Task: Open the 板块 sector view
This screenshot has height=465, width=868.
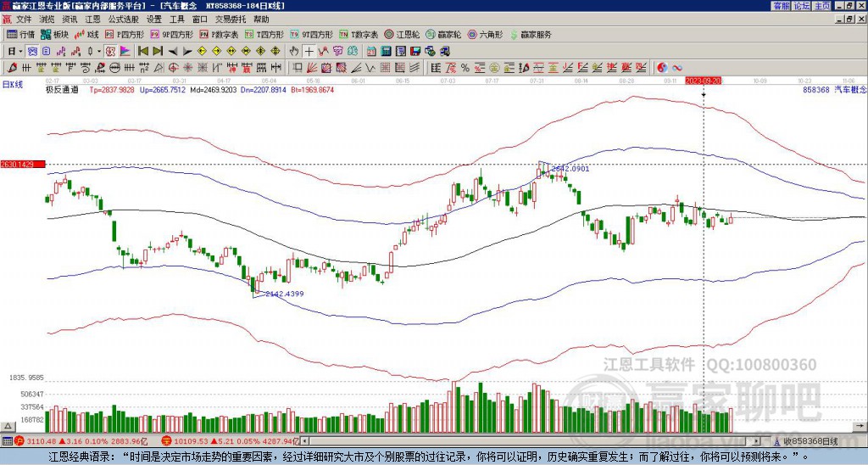Action: 54,34
